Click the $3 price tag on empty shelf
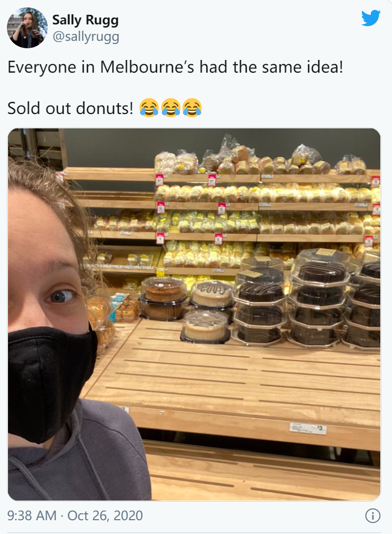The width and height of the screenshot is (392, 534). [x=308, y=427]
